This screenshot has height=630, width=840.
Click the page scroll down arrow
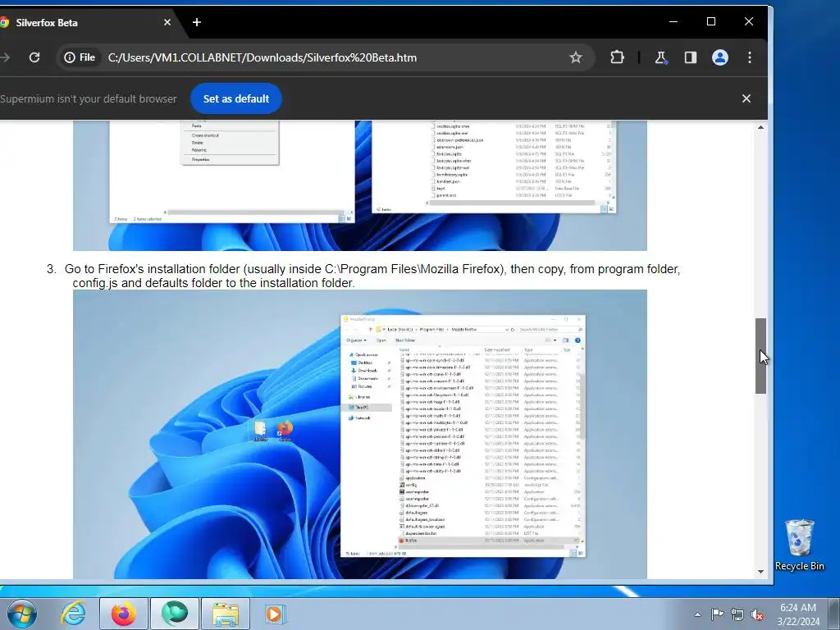click(x=760, y=572)
